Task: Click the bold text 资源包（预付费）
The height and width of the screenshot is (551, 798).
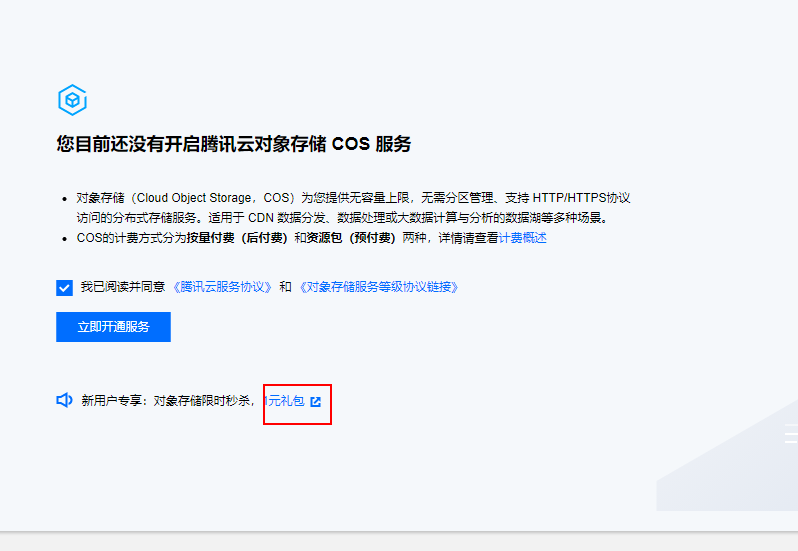Action: pyautogui.click(x=351, y=238)
